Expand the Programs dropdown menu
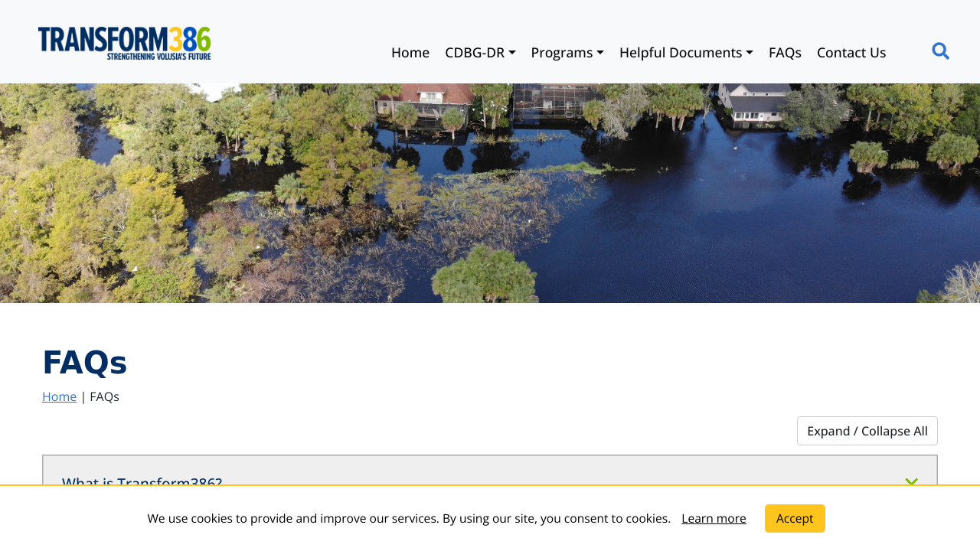Viewport: 980px width, 551px height. point(567,53)
